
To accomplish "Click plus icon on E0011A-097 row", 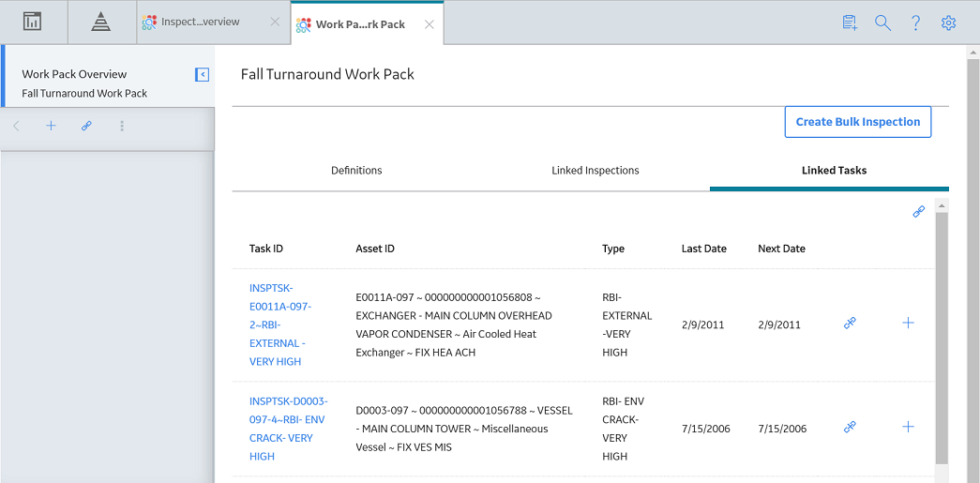I will (908, 323).
